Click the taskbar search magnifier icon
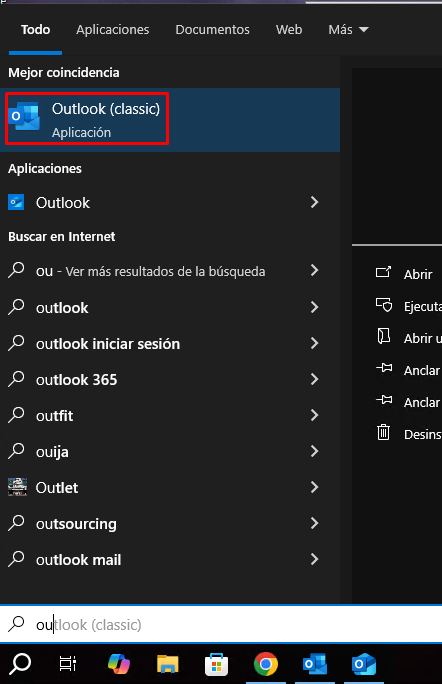The height and width of the screenshot is (684, 442). click(20, 664)
